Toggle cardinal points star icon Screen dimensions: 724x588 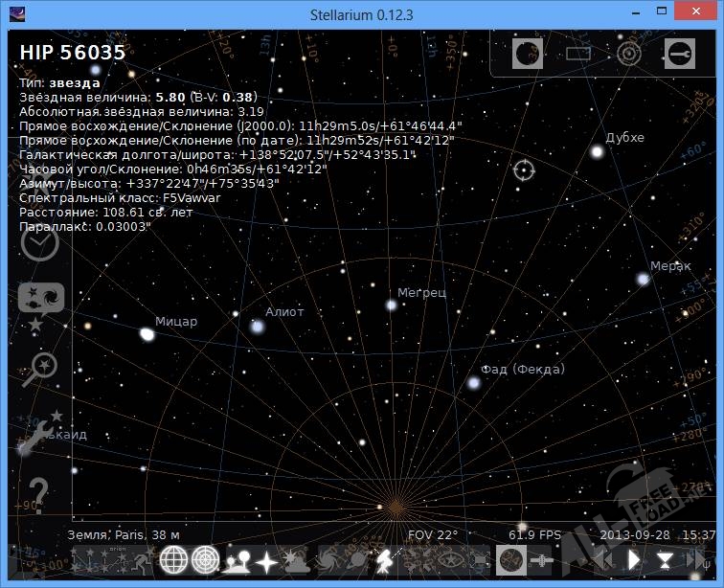pos(266,559)
